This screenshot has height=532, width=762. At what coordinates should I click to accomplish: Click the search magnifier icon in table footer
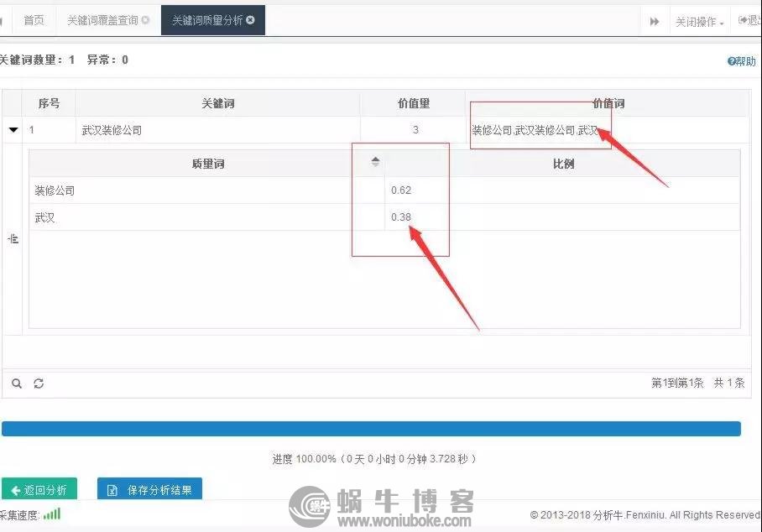point(17,383)
